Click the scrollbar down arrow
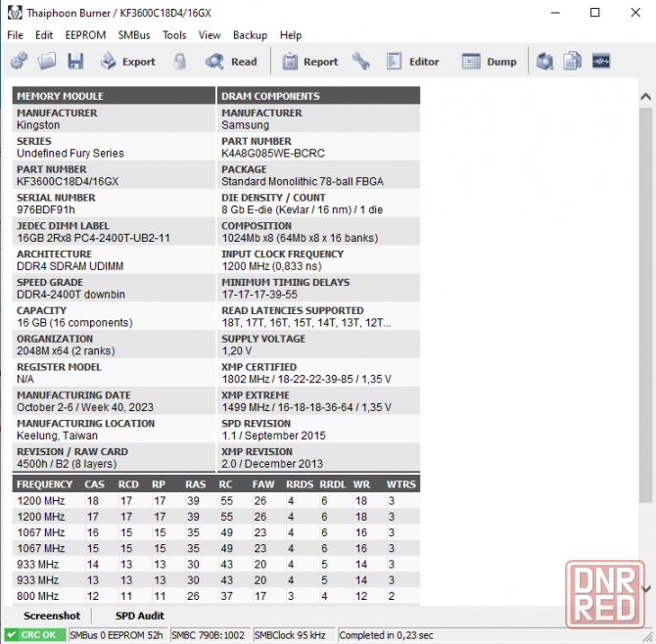 click(x=645, y=588)
